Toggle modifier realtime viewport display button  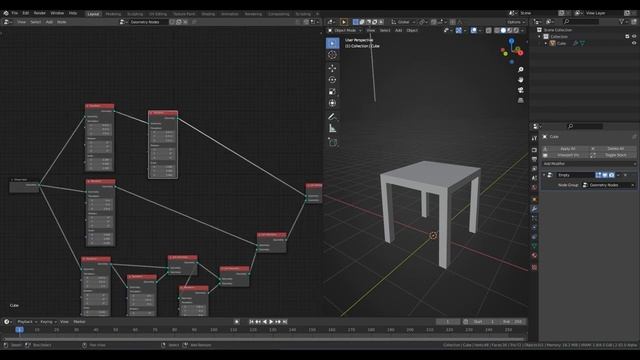coord(605,175)
